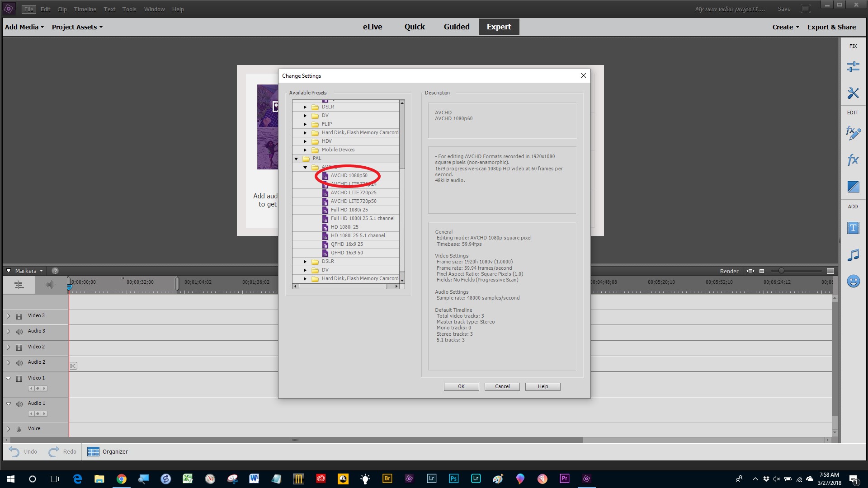This screenshot has width=868, height=488.
Task: Open the Titles and Text icon
Action: pyautogui.click(x=853, y=228)
